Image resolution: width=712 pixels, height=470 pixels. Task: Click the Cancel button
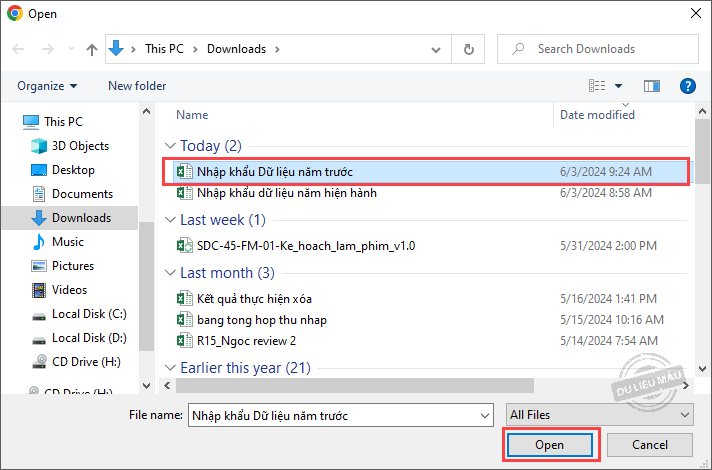(x=649, y=444)
